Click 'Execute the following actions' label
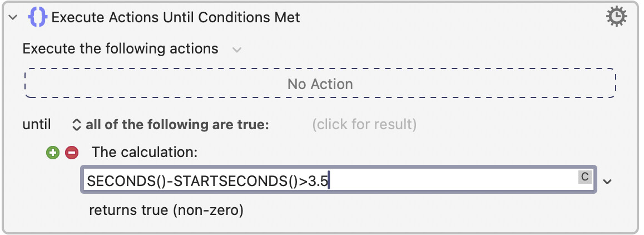Screen dimensions: 644x235 (120, 49)
